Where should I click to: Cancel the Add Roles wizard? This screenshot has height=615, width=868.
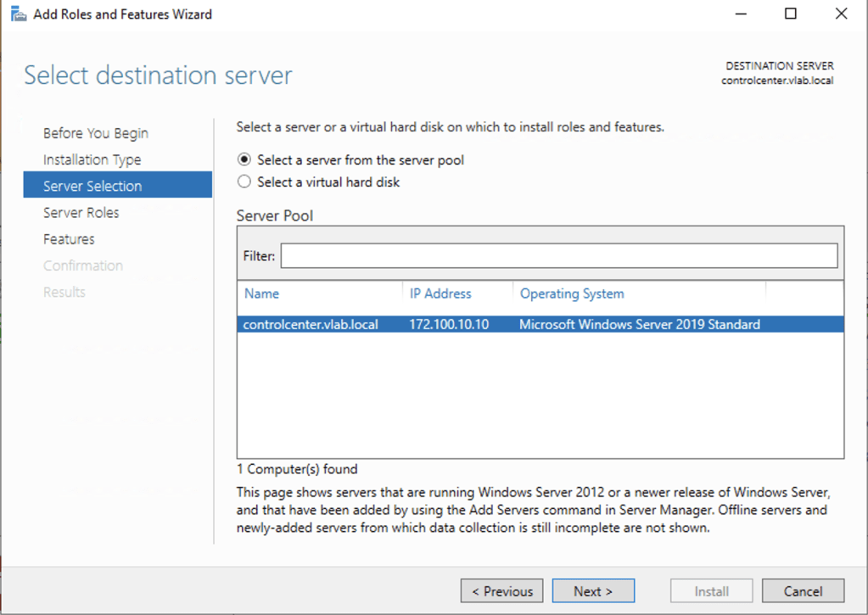[802, 591]
